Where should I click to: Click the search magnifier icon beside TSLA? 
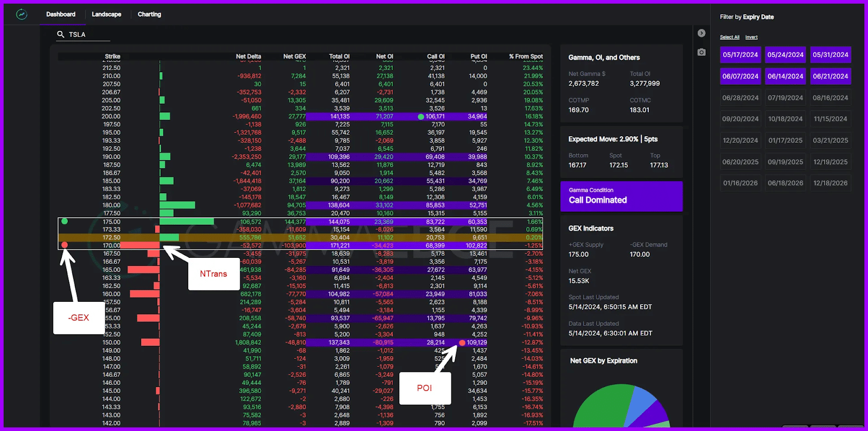61,34
